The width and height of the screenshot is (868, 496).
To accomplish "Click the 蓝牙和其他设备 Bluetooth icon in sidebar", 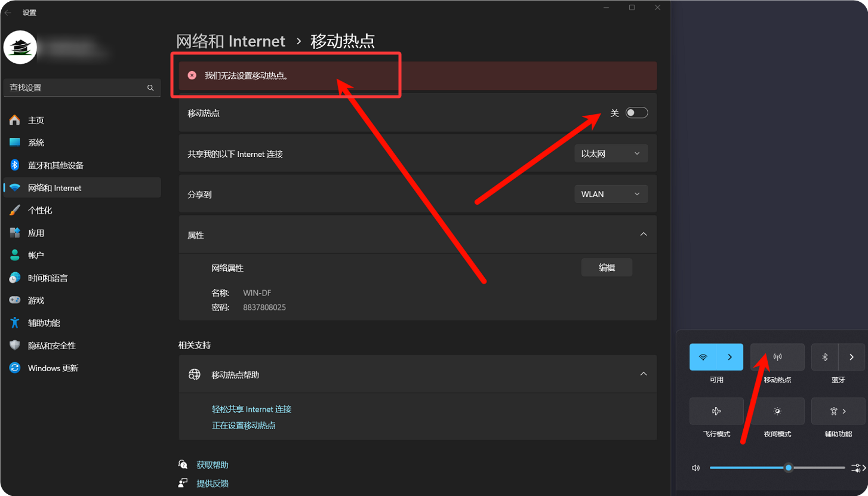I will coord(15,165).
